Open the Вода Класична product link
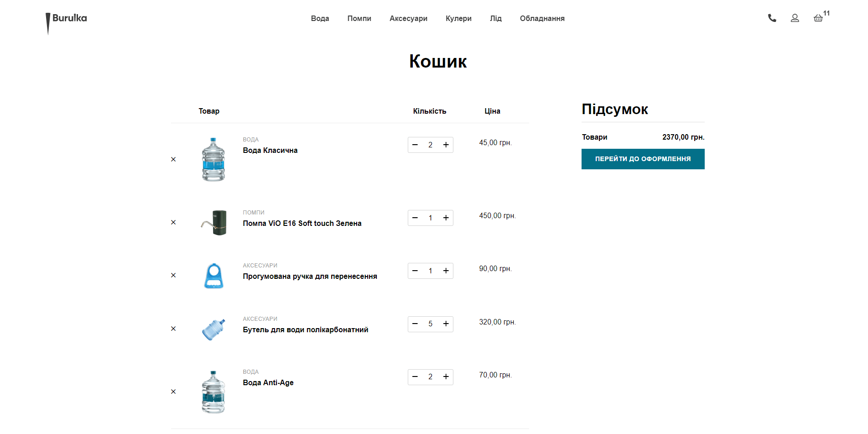Image resolution: width=868 pixels, height=434 pixels. tap(270, 150)
